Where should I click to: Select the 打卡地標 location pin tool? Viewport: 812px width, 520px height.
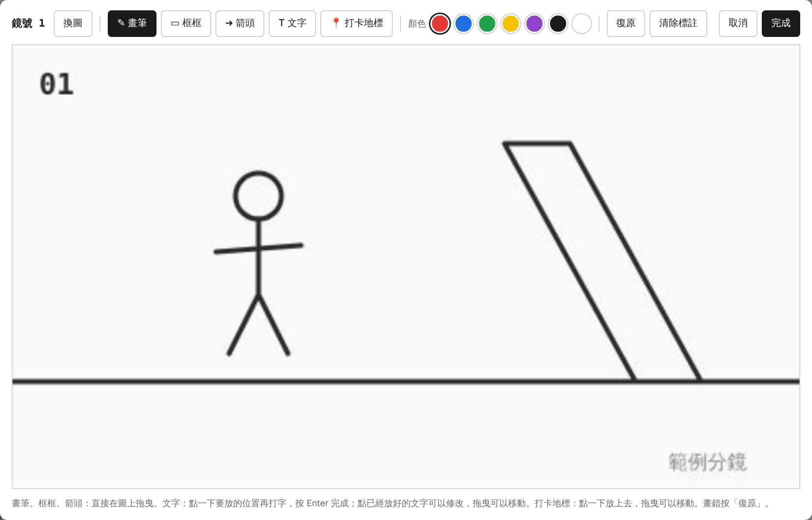(x=356, y=24)
